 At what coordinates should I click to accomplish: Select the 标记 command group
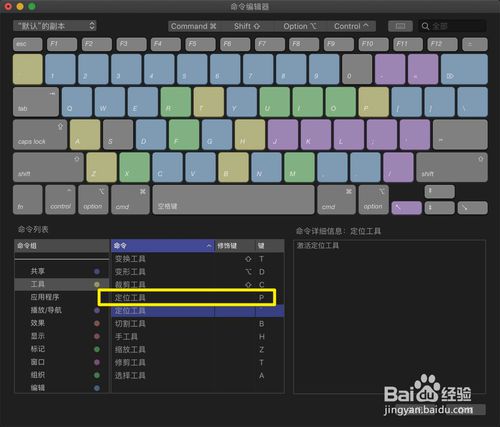(62, 349)
